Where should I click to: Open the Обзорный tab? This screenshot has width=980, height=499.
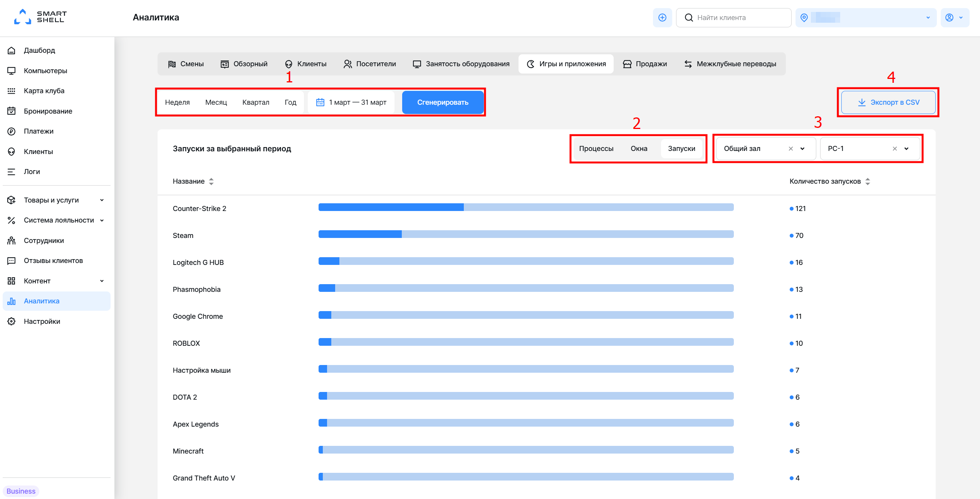click(244, 64)
